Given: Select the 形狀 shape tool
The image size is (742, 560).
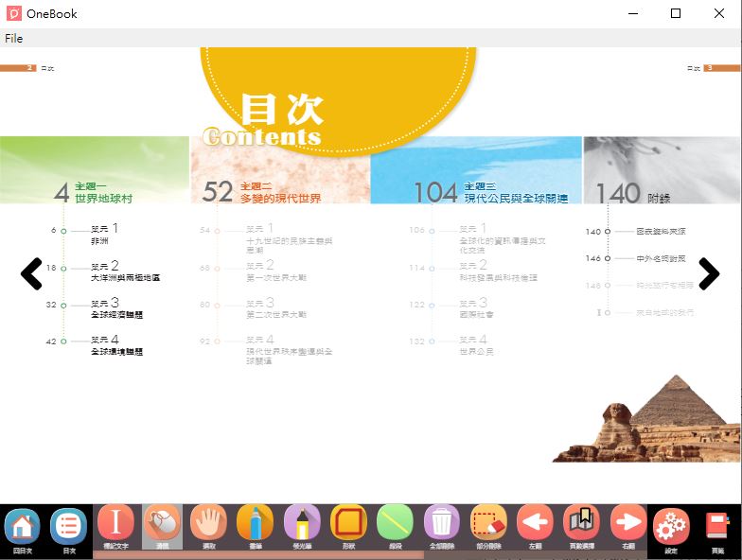Looking at the screenshot, I should pos(348,523).
